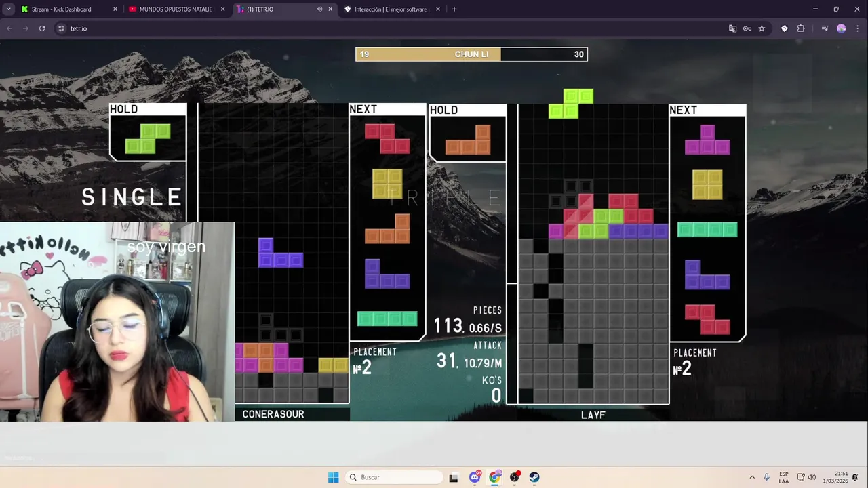The width and height of the screenshot is (868, 488).
Task: Open Task View on the taskbar
Action: (x=454, y=477)
